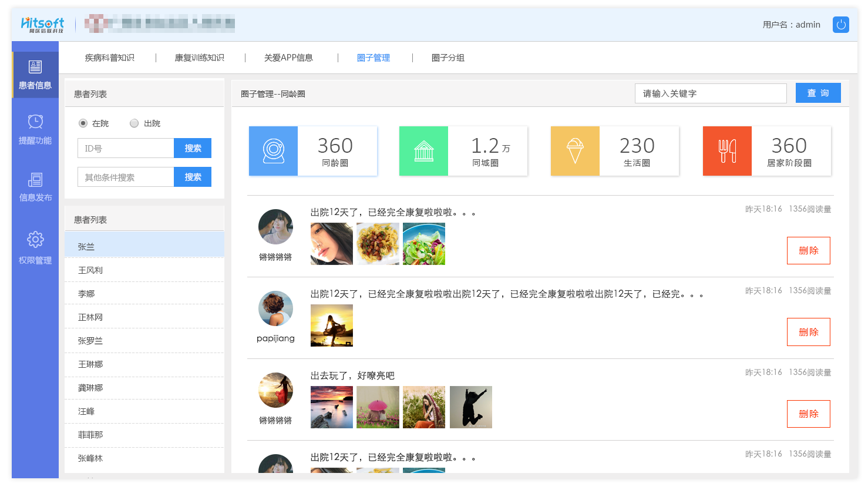Open girl portrait photo in first post
This screenshot has width=868, height=490.
(x=332, y=244)
